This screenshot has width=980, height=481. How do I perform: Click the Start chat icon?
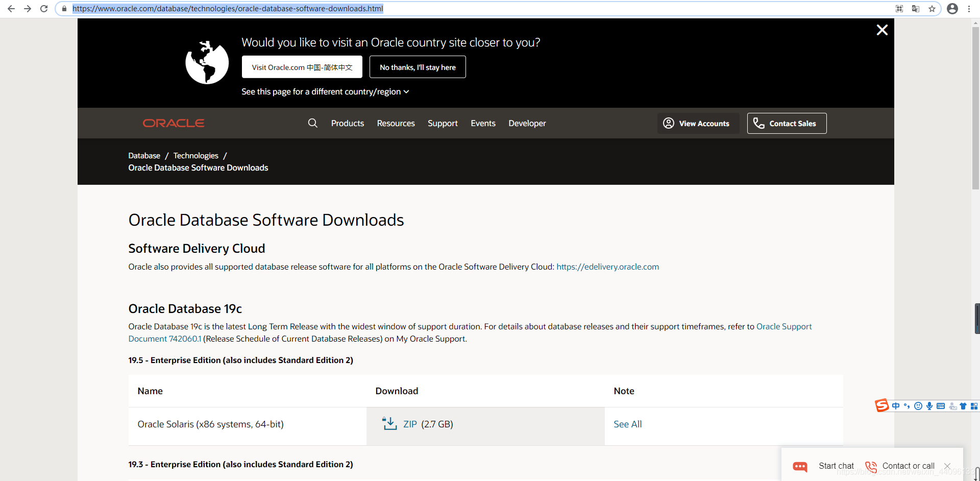tap(800, 466)
